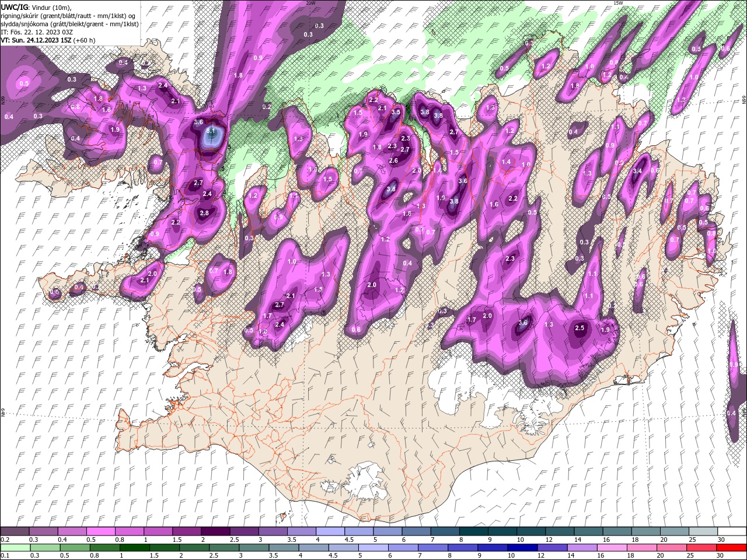Image resolution: width=747 pixels, height=560 pixels.
Task: Select the dark teal swatch labeled 8 in upper row
Action: 474,531
